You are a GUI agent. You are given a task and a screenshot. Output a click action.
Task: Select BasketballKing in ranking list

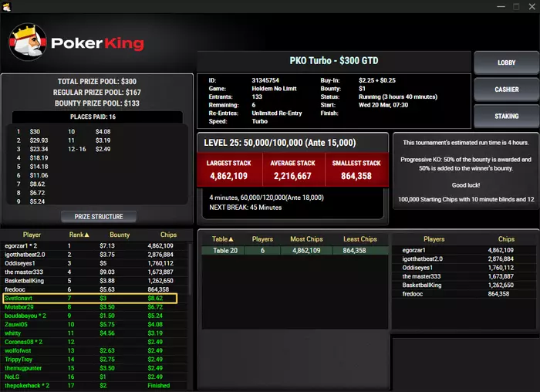95,281
